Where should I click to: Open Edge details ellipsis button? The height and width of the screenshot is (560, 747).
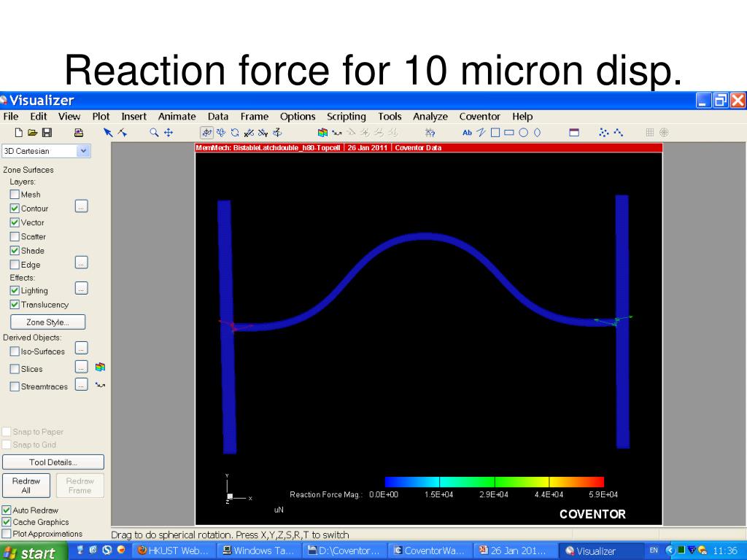tap(82, 262)
